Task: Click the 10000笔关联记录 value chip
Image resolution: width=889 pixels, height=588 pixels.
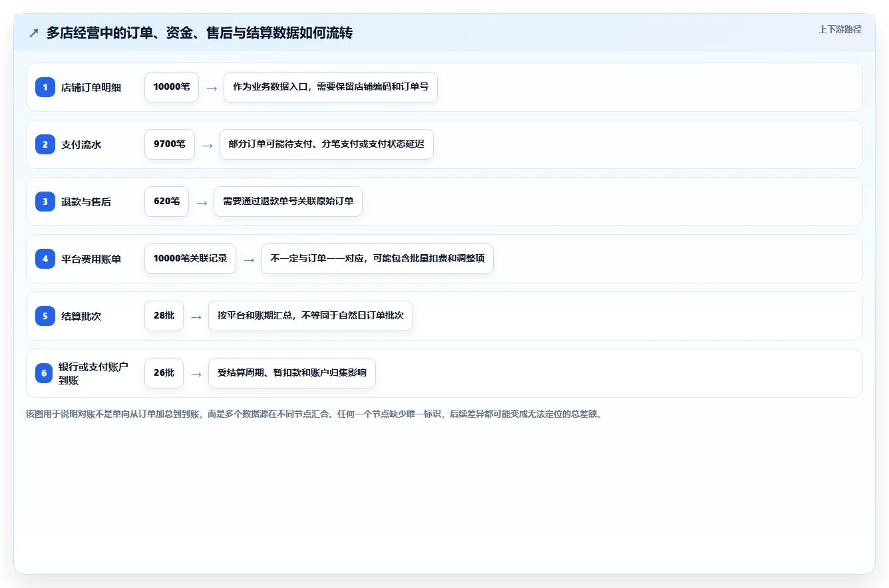Action: 190,259
